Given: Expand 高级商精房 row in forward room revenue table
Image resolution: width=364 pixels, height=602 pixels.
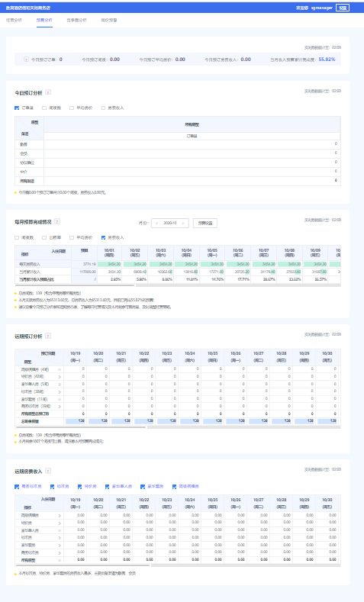Looking at the screenshot, I should [x=60, y=516].
